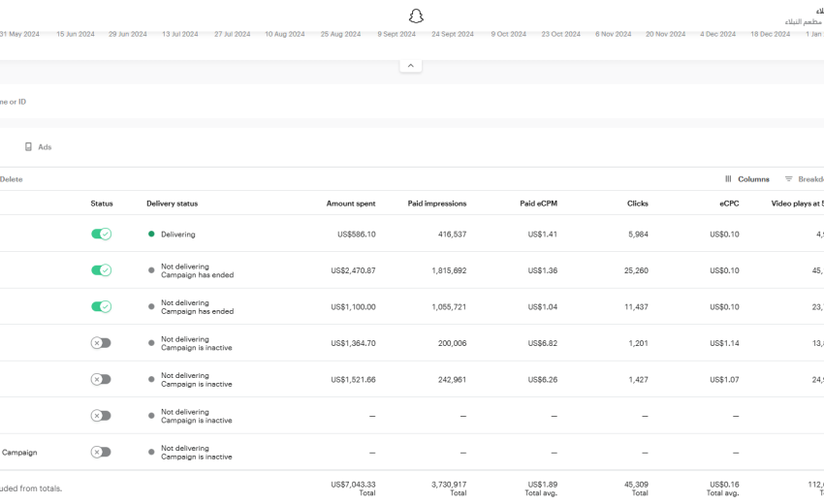Select the 9 Sept 2024 timeline date
Viewport: 824px width, 504px height.
(396, 34)
